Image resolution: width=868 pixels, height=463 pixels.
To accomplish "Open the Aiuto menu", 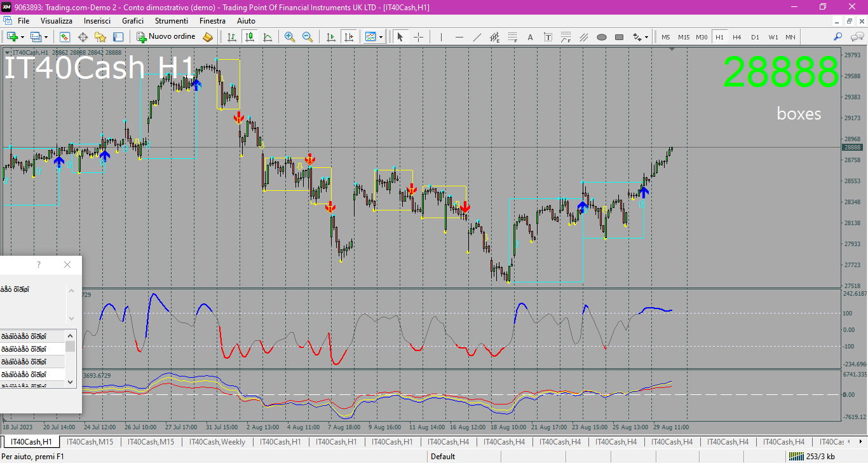I will pyautogui.click(x=246, y=21).
